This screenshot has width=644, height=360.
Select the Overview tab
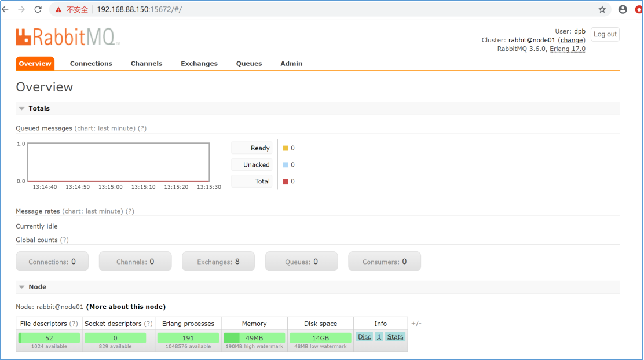point(35,64)
